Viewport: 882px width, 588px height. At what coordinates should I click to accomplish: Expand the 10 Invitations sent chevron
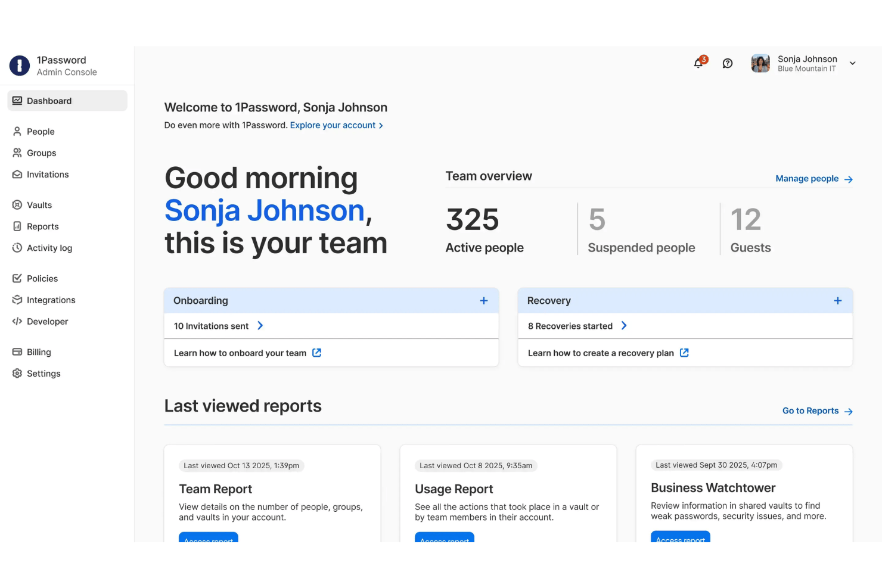click(260, 325)
